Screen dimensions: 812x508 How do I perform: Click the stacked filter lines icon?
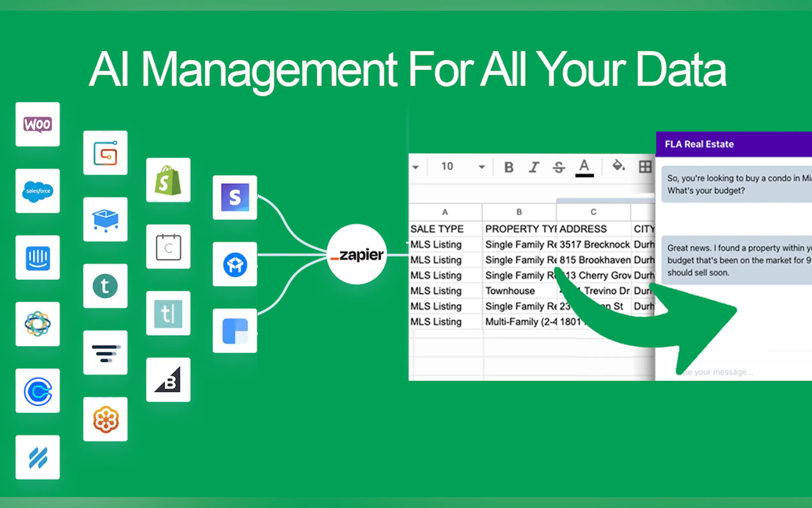coord(105,353)
